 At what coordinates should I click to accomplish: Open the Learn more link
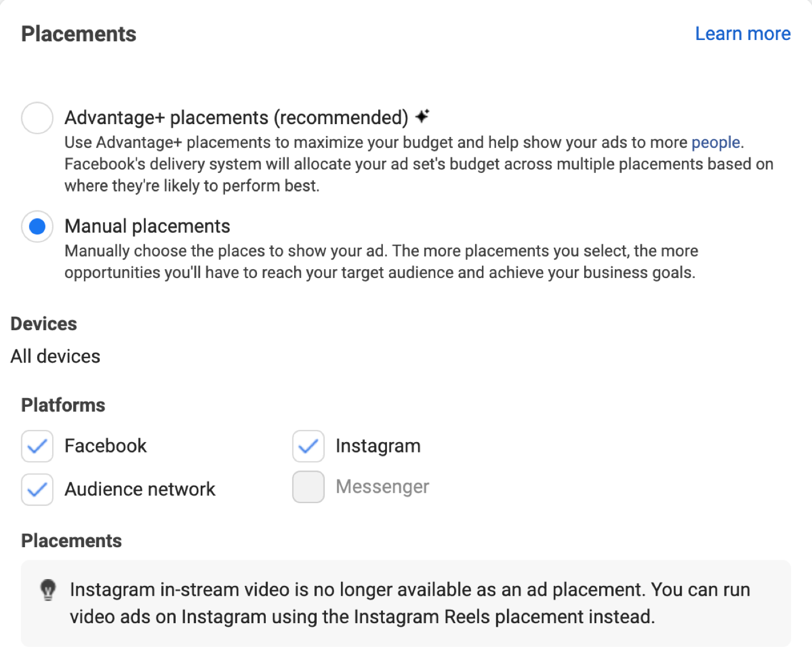(742, 33)
